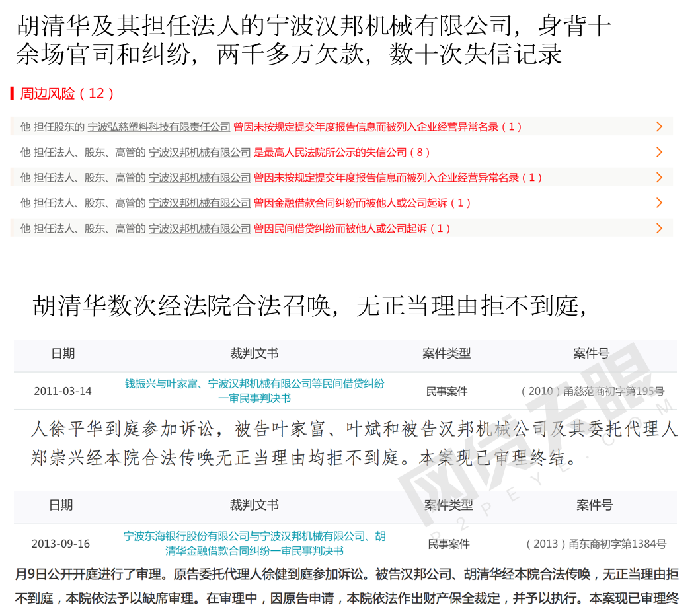Open 宁波汉邦机械有限公司 link in 民间借贷 row
700x609 pixels.
[200, 229]
